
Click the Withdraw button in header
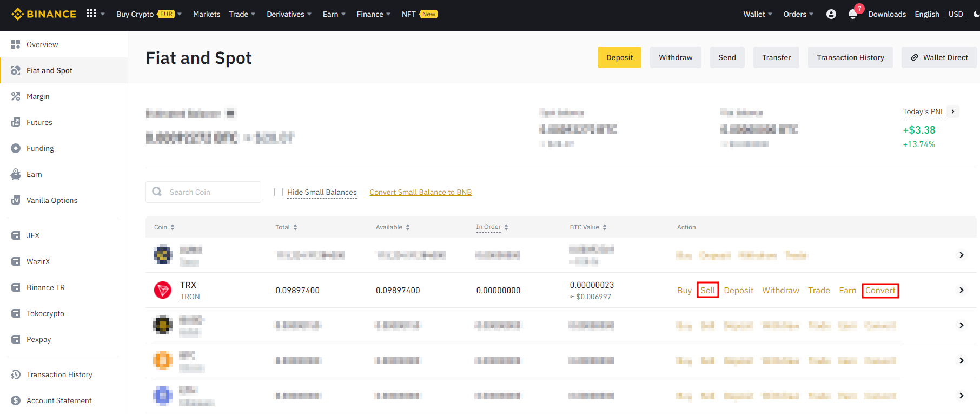tap(676, 57)
